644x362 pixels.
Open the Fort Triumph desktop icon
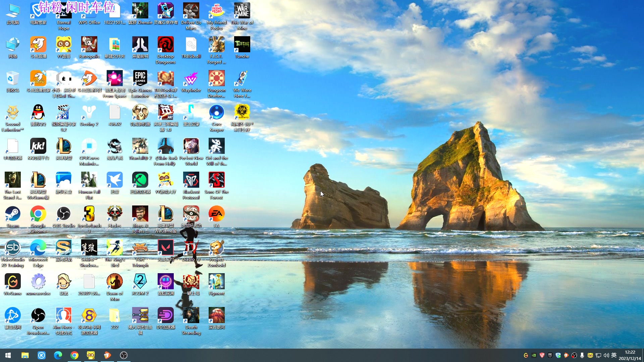(x=140, y=253)
